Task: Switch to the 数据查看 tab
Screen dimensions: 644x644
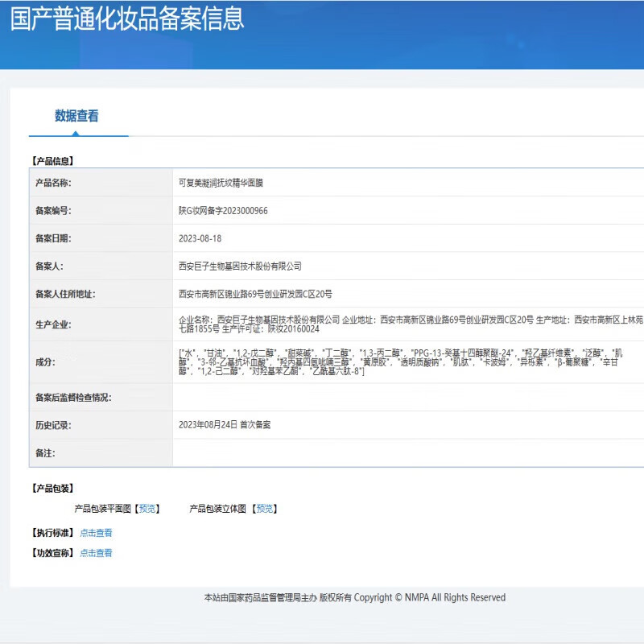Action: click(78, 116)
